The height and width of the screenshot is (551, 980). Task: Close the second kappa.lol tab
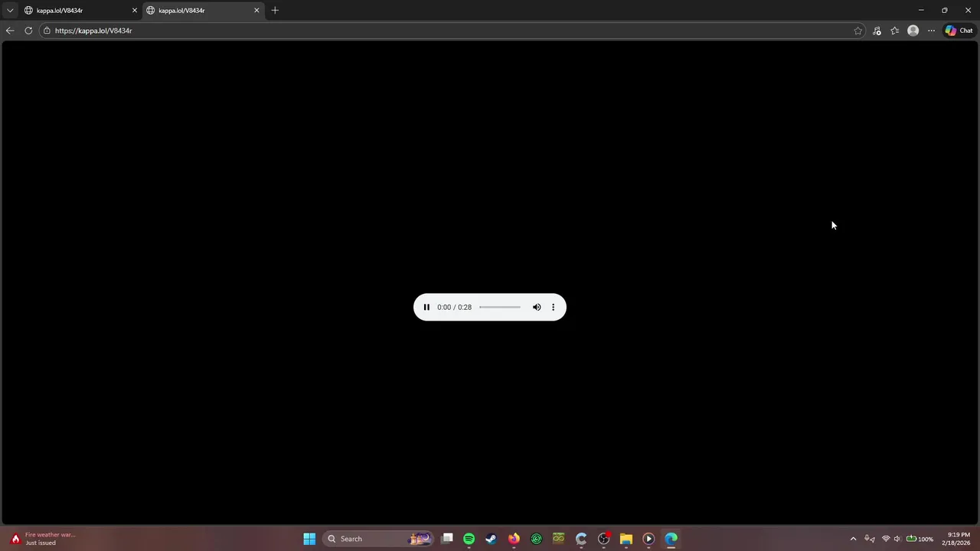point(256,10)
